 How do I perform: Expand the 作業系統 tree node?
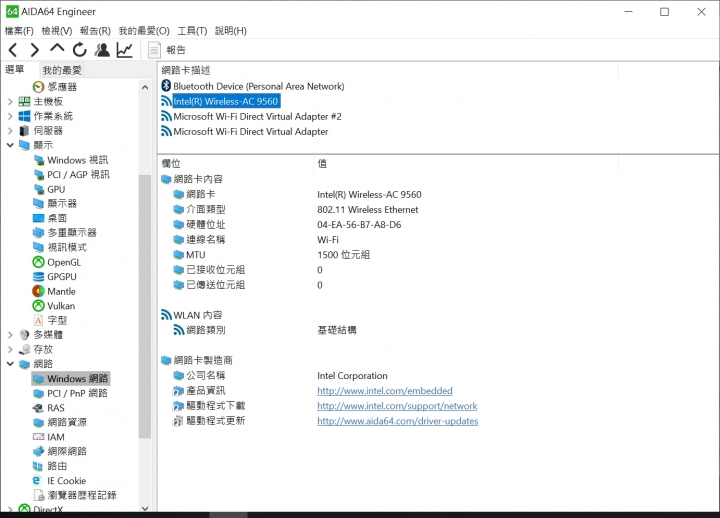pos(10,116)
